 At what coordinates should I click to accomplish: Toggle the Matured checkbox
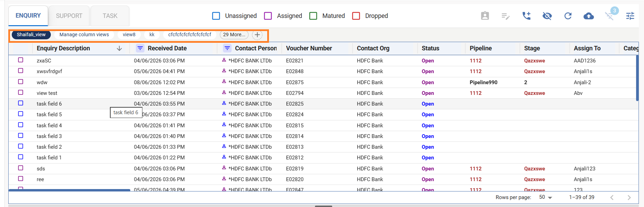[x=313, y=16]
